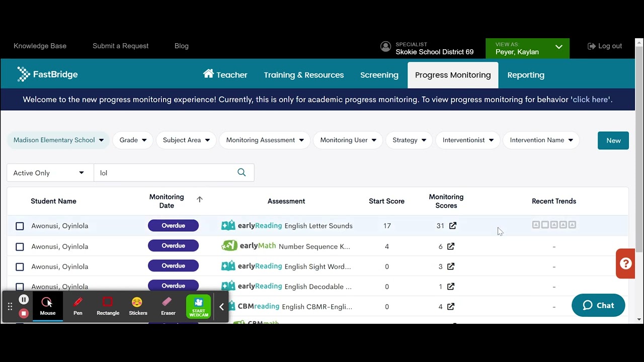Pause the screen recording
The height and width of the screenshot is (362, 644).
24,300
